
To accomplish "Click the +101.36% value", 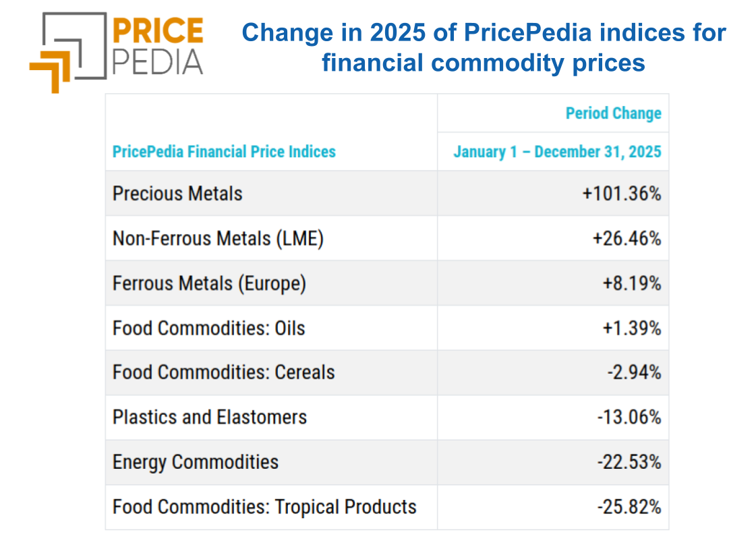I will 622,194.
